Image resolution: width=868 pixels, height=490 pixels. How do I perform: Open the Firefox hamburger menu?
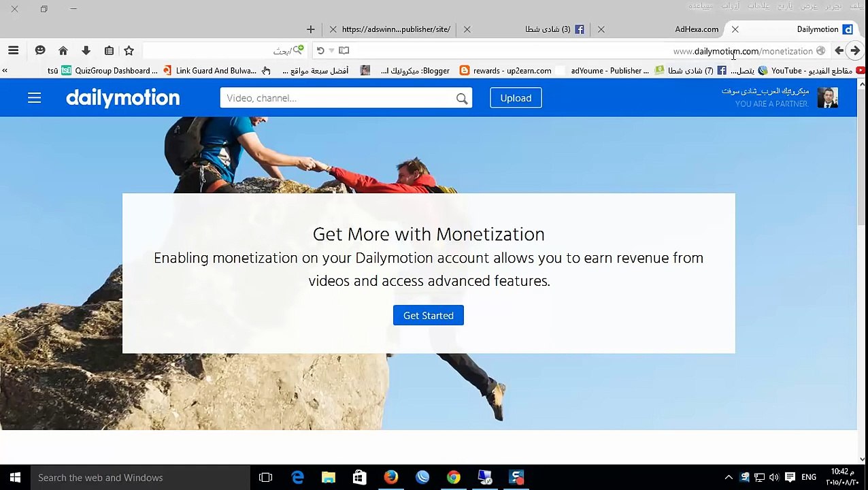tap(13, 50)
